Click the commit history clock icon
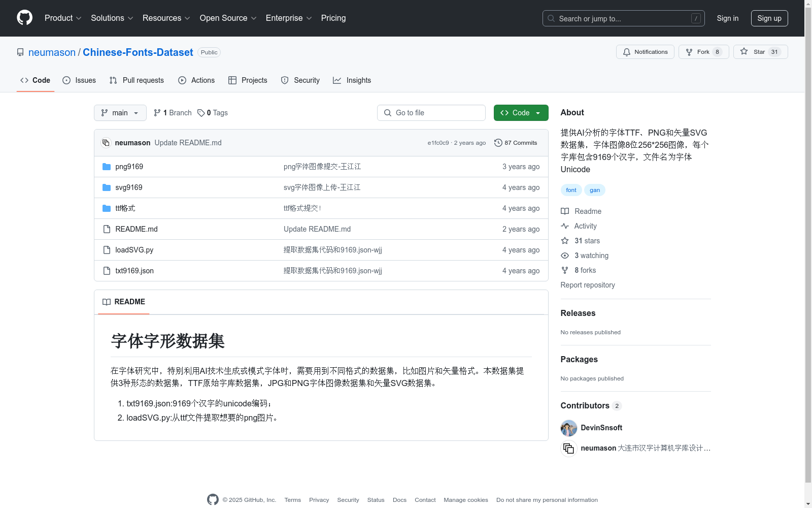The height and width of the screenshot is (508, 812). 498,143
